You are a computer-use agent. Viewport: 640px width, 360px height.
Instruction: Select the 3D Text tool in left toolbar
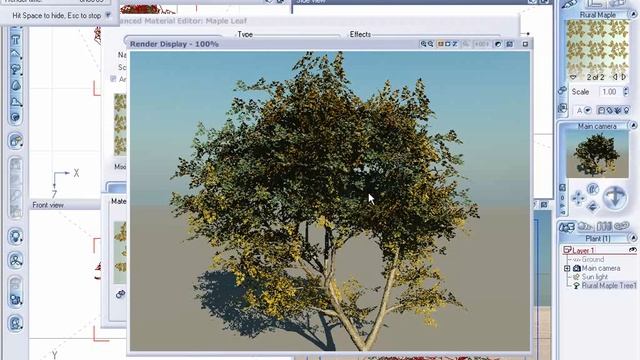pyautogui.click(x=16, y=40)
